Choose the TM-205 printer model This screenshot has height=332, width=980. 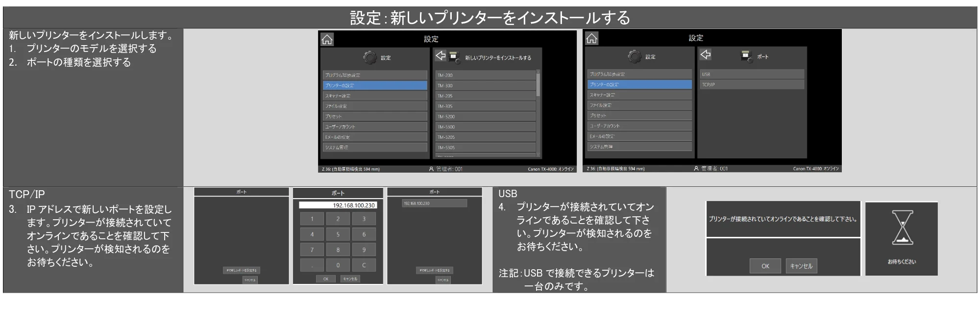tap(485, 96)
